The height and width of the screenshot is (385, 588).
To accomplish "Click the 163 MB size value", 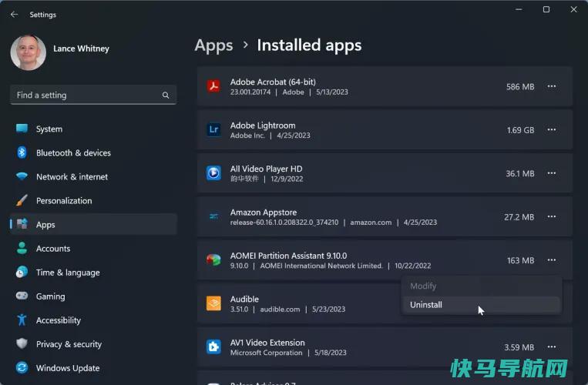I will 520,261.
